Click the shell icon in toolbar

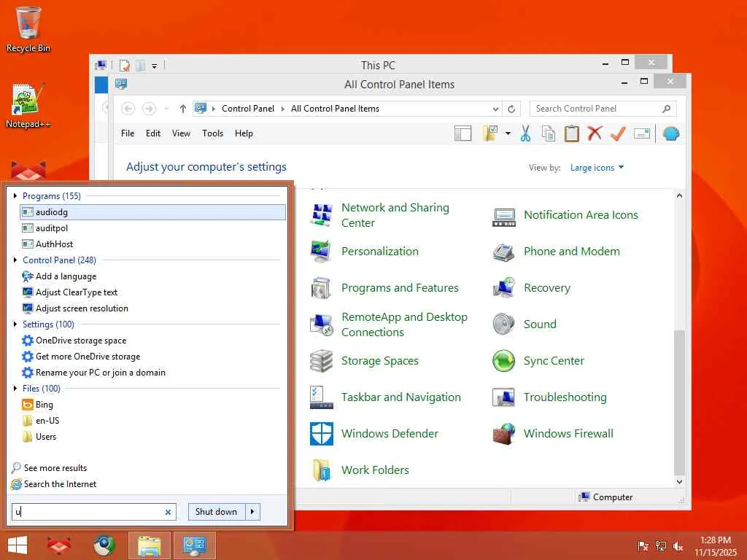671,133
